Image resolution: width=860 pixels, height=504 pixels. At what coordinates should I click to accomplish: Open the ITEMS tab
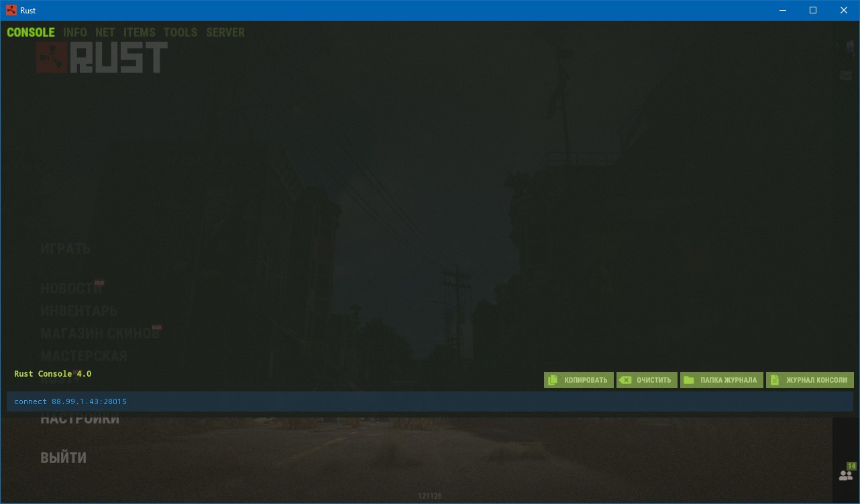click(x=140, y=32)
